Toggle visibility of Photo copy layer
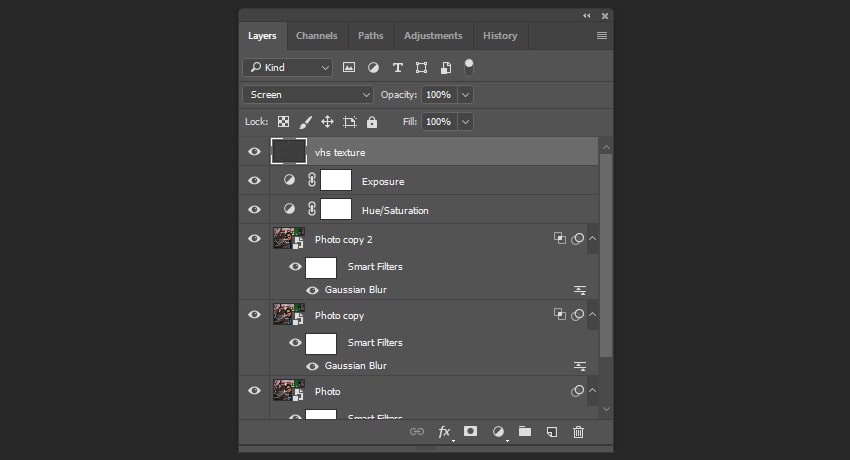850x460 pixels. 254,314
